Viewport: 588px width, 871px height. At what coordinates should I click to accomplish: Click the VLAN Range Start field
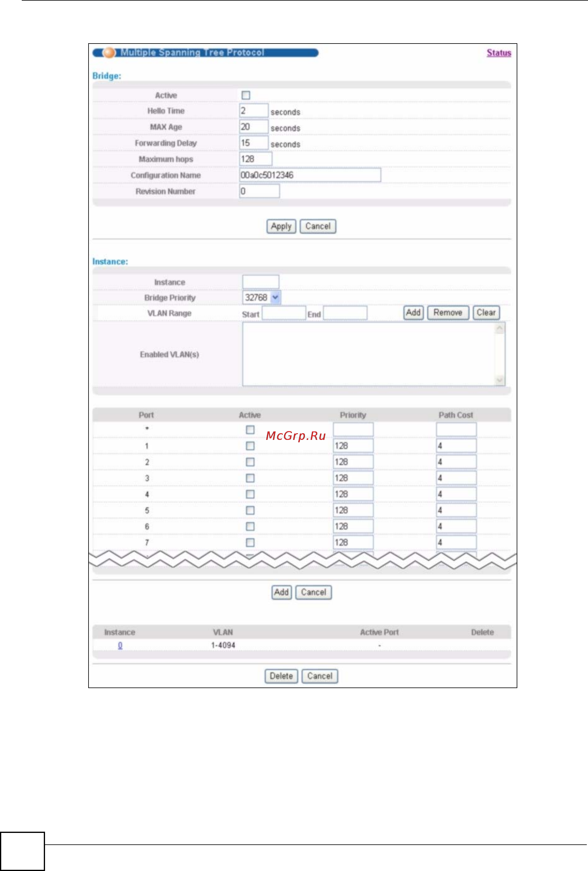tap(284, 313)
